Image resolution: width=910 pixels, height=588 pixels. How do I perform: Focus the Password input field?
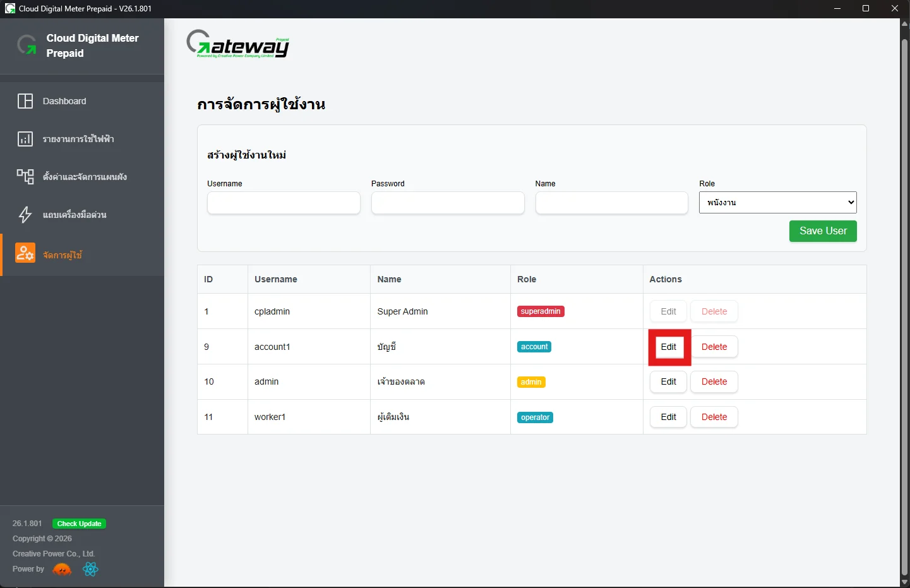[448, 203]
